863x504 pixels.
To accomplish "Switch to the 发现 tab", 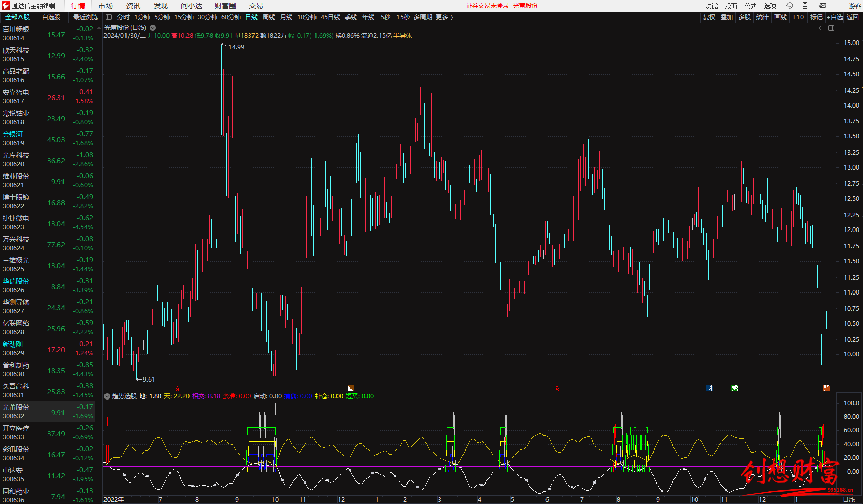I will coord(161,6).
